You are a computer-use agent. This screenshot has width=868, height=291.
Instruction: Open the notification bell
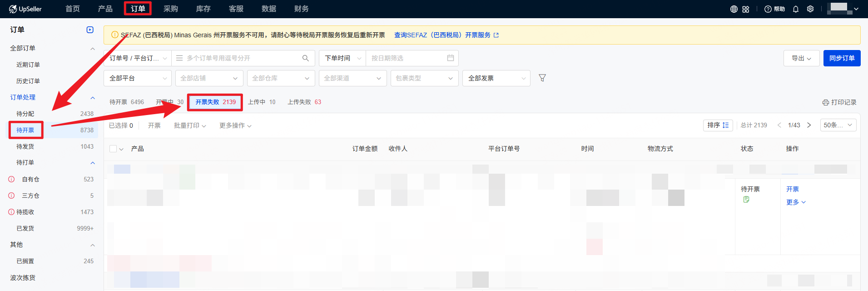click(795, 9)
